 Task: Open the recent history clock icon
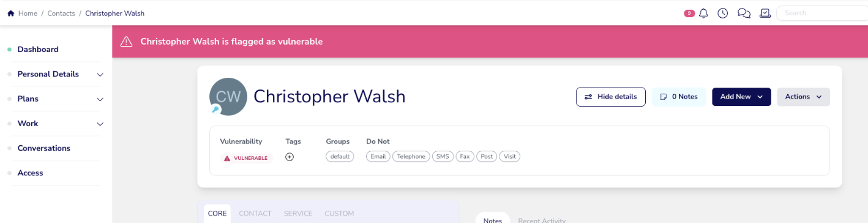tap(723, 13)
